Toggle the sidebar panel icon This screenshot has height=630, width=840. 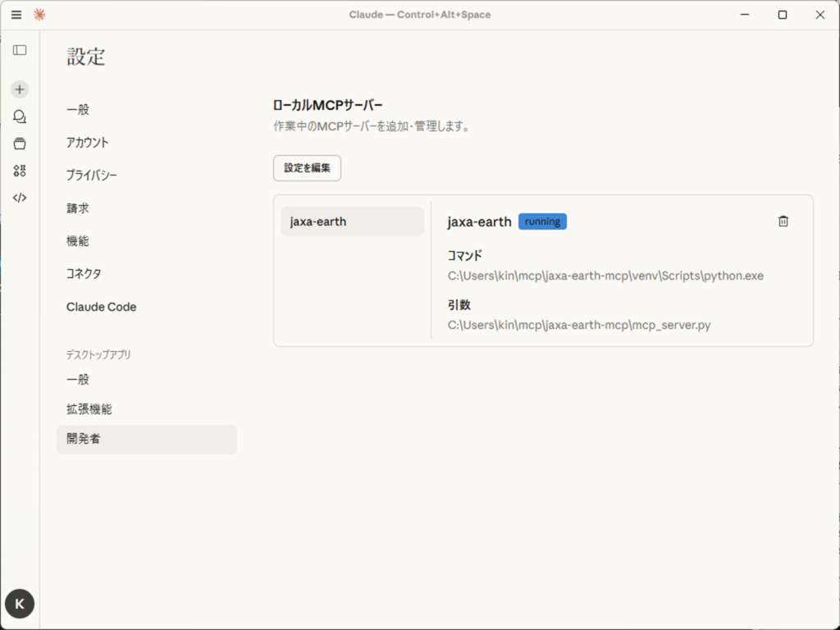tap(20, 50)
